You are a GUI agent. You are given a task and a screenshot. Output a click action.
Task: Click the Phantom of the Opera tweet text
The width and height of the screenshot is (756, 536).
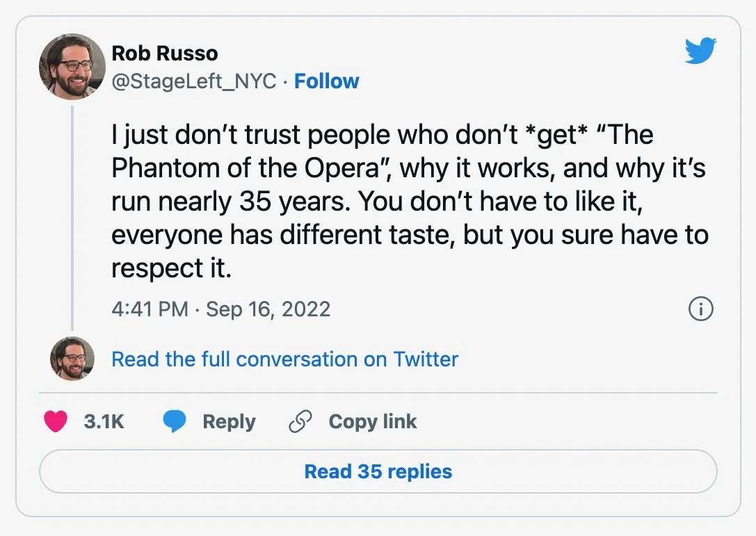[409, 201]
